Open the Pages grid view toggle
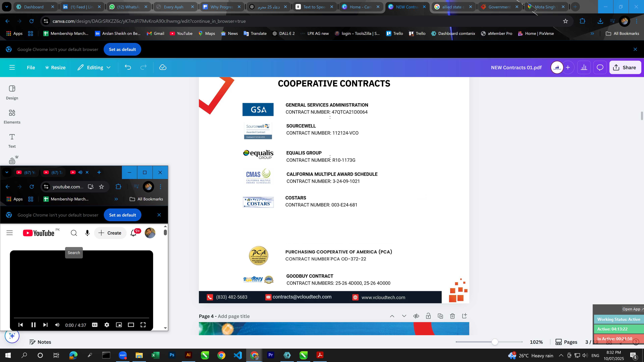 coord(609,342)
